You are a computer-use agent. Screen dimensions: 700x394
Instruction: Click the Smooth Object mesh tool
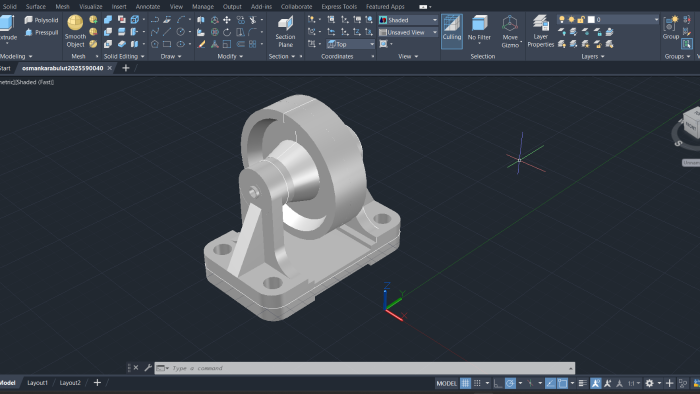(x=75, y=31)
